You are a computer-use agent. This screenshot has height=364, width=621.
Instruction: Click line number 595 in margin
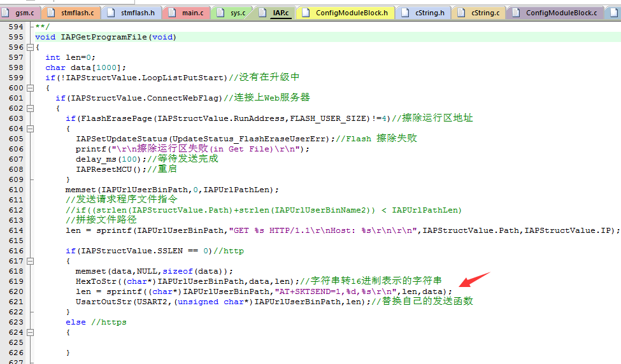pos(16,37)
